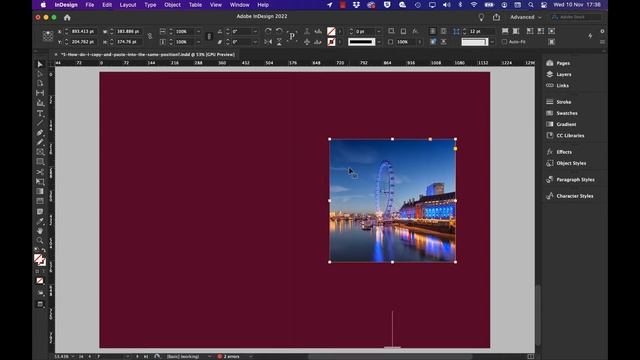Open the zoom level dropdown in status bar

73,357
